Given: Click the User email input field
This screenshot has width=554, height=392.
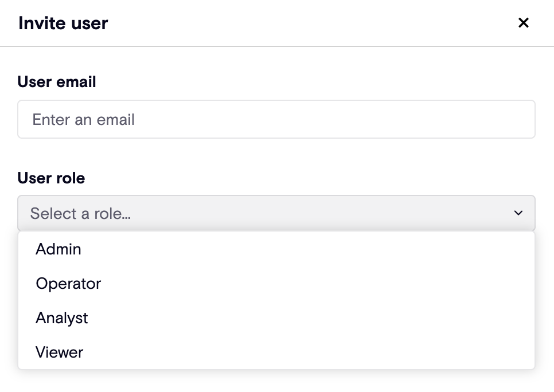Looking at the screenshot, I should [276, 119].
